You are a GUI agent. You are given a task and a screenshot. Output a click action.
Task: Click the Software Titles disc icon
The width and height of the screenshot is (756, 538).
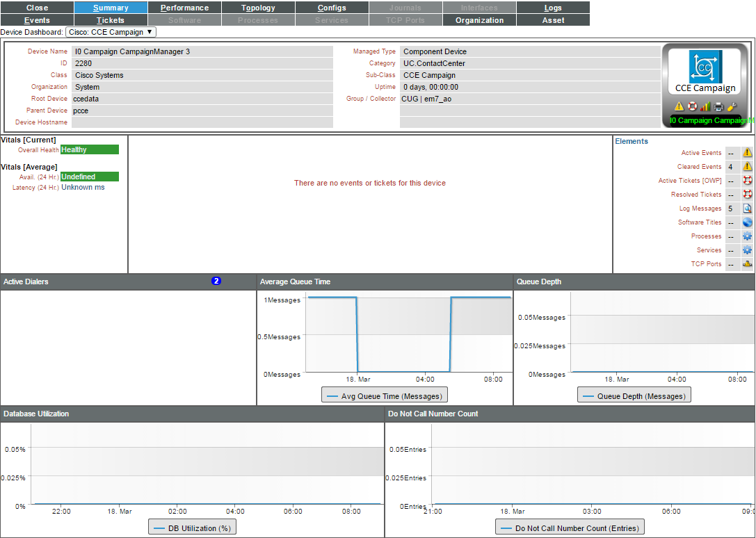[748, 222]
